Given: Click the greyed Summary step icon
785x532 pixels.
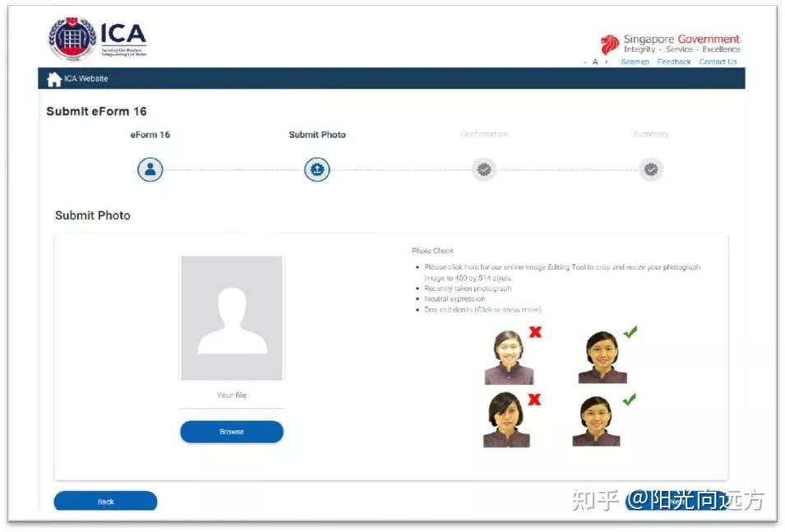Looking at the screenshot, I should point(650,169).
